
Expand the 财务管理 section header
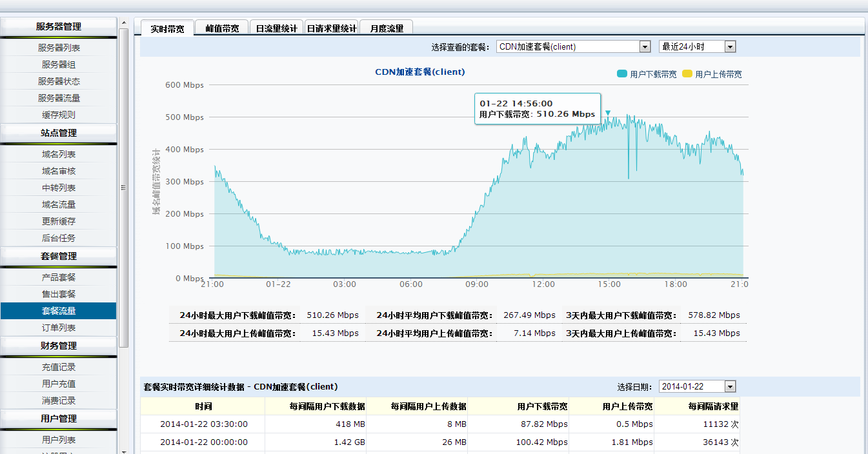tap(59, 346)
